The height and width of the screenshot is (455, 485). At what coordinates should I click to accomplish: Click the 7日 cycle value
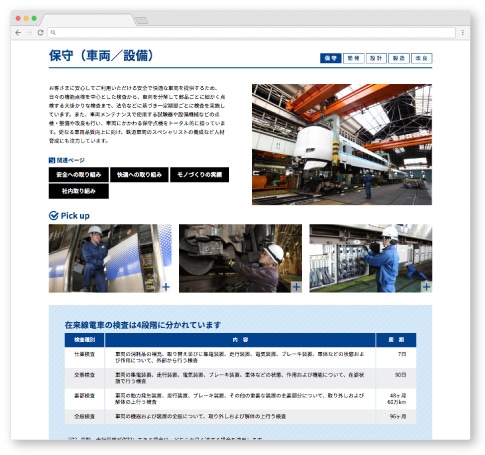tap(402, 354)
